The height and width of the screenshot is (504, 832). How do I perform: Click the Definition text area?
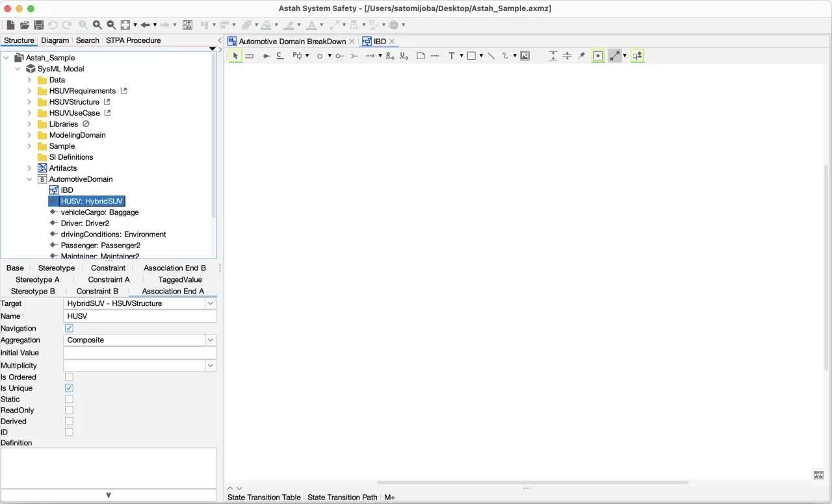[x=109, y=468]
